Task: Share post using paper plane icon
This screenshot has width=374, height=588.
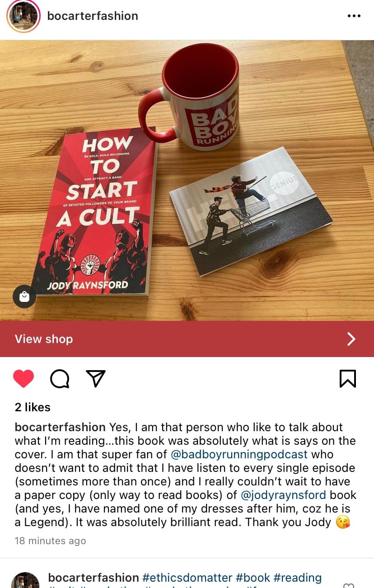Action: pyautogui.click(x=96, y=379)
